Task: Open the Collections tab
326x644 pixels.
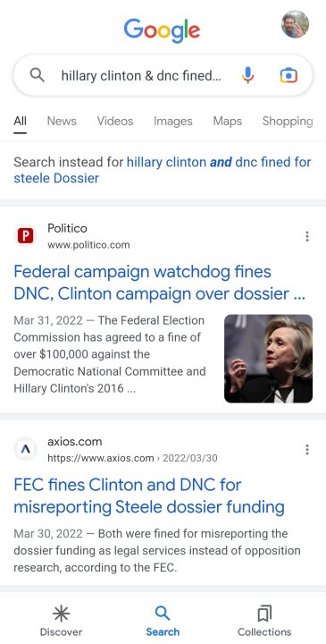Action: coord(264,621)
